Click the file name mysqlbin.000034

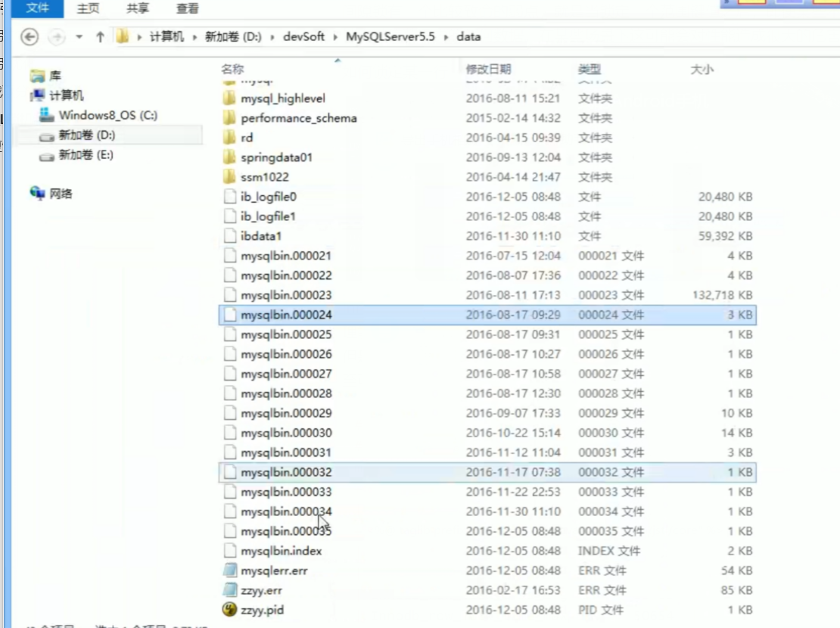pos(286,511)
